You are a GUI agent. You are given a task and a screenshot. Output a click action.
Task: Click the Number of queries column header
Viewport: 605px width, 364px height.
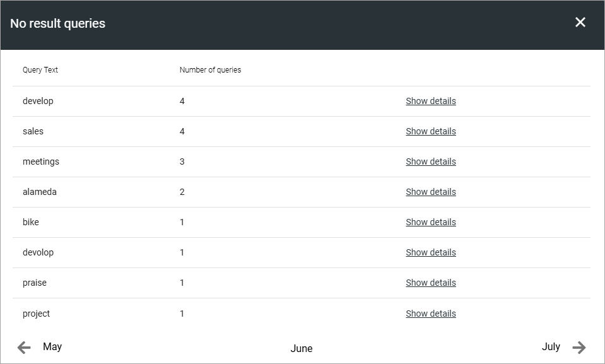pyautogui.click(x=210, y=70)
